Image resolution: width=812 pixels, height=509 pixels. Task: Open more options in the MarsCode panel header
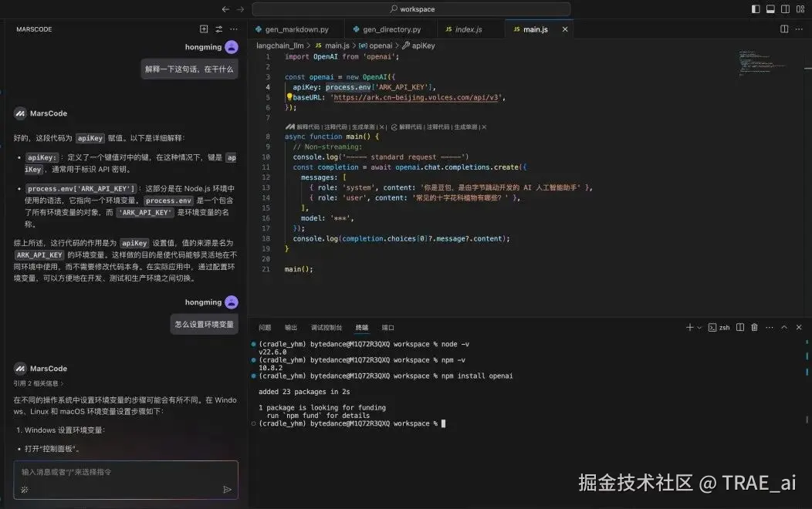(233, 29)
